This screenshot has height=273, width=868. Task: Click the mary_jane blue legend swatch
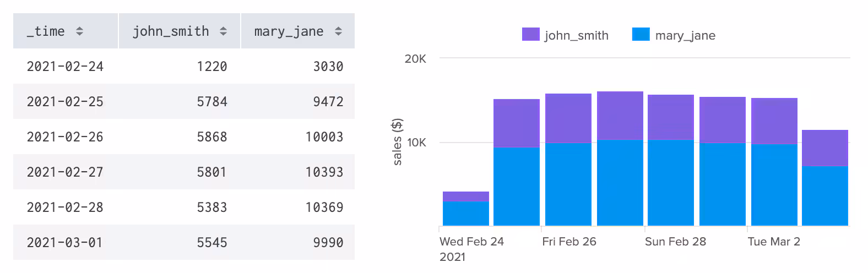(x=641, y=35)
